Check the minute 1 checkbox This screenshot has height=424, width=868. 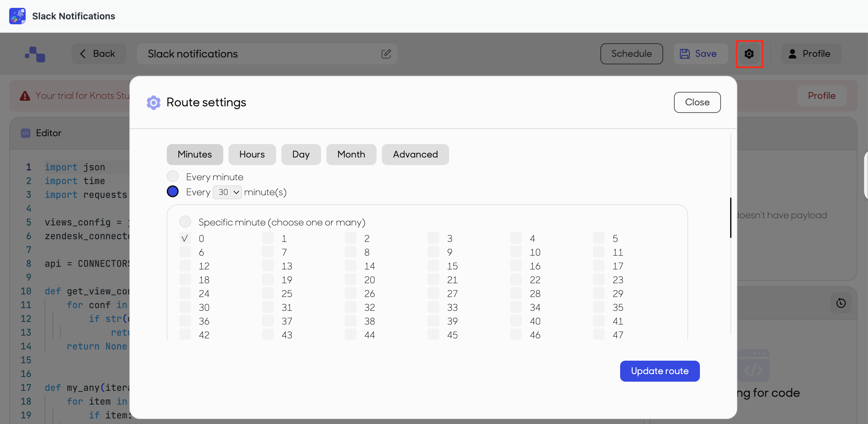pos(268,238)
